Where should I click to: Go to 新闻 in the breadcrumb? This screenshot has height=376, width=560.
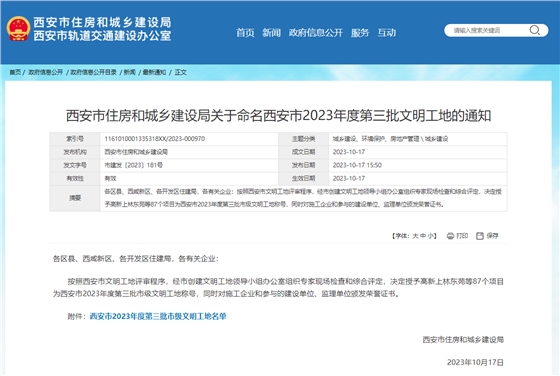[130, 72]
